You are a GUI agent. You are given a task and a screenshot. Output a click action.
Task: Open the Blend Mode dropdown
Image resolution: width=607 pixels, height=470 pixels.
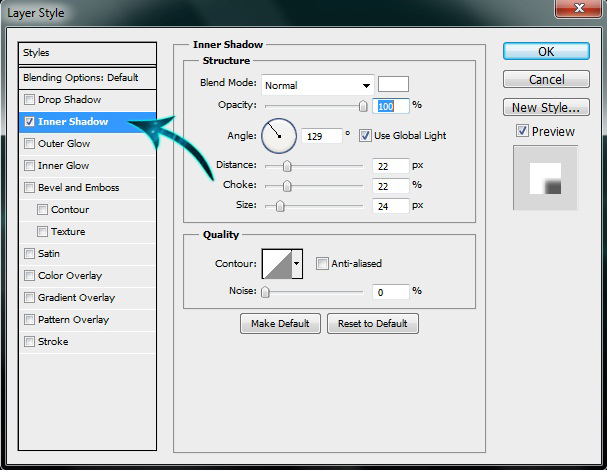[x=318, y=85]
